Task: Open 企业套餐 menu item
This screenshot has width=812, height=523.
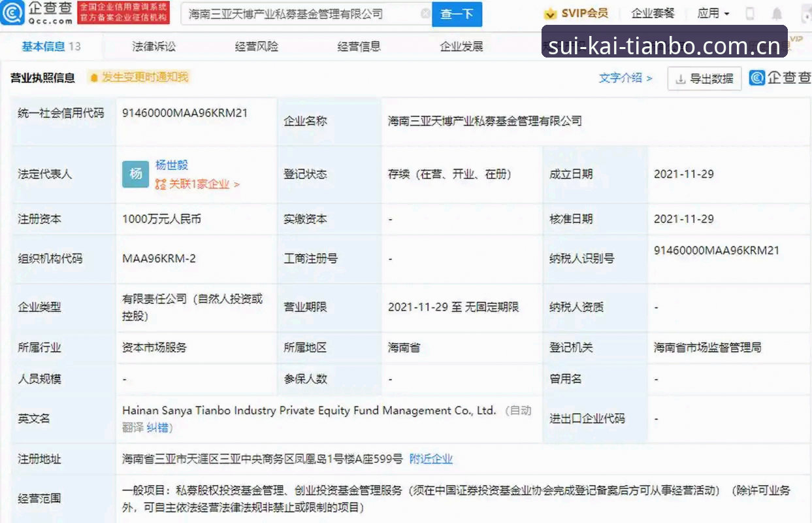Action: [653, 13]
